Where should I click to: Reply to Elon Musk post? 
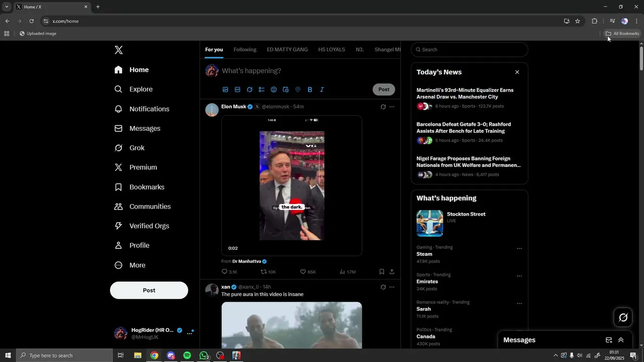225,271
